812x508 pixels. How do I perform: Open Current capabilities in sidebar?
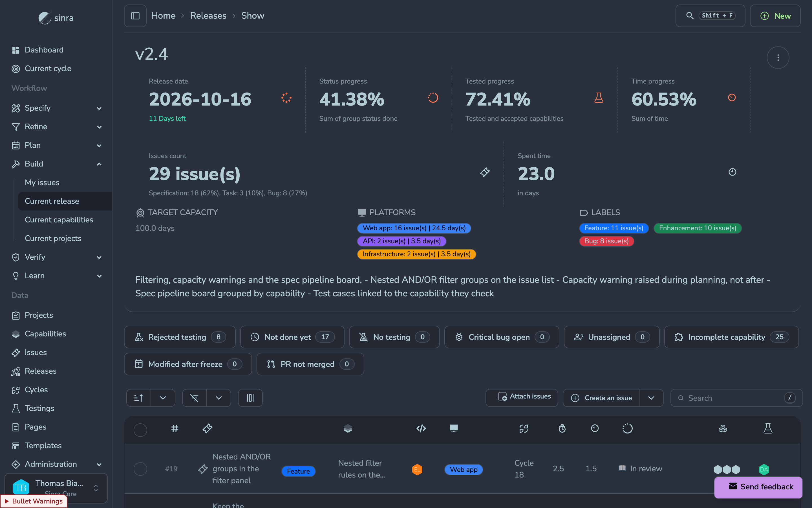59,220
